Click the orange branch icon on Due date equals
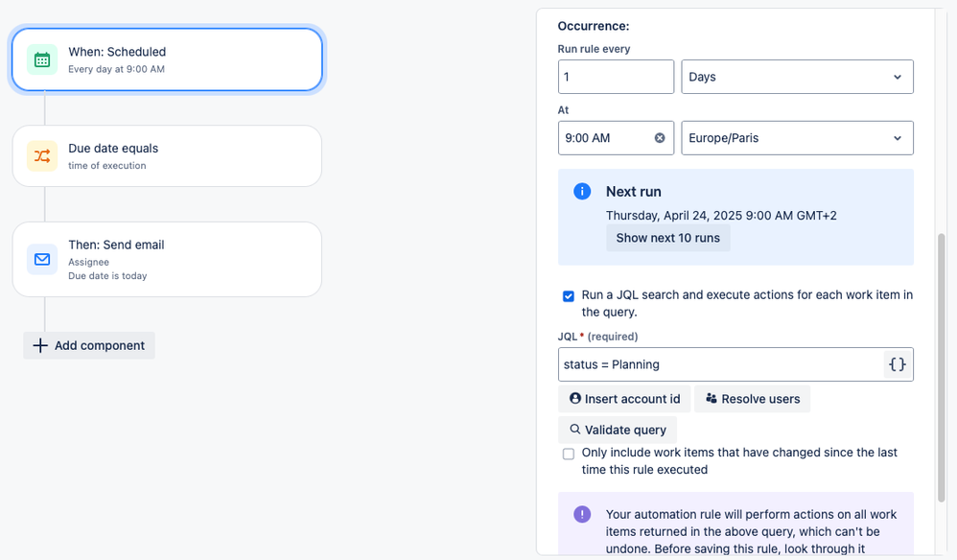 tap(42, 155)
